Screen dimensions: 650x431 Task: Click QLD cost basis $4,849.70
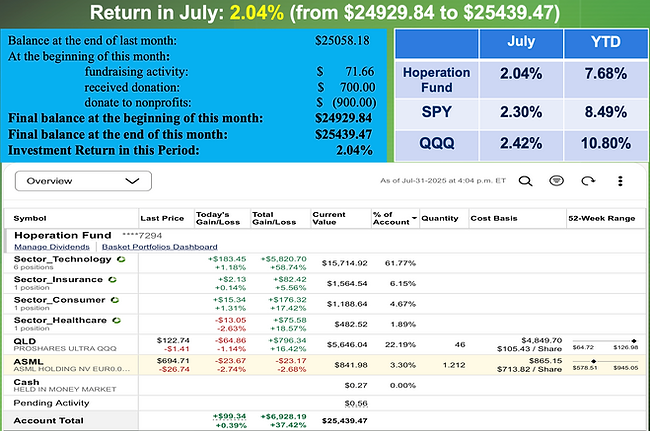pos(541,341)
